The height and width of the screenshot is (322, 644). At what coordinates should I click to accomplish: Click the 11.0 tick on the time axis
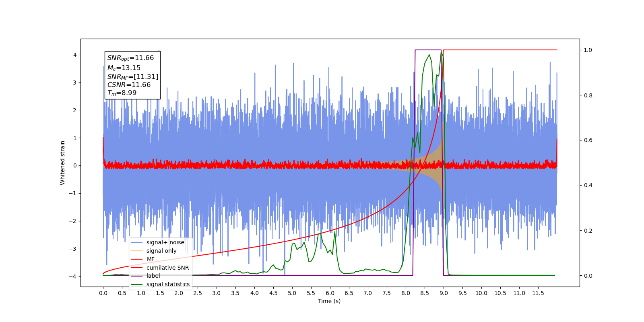click(x=519, y=293)
